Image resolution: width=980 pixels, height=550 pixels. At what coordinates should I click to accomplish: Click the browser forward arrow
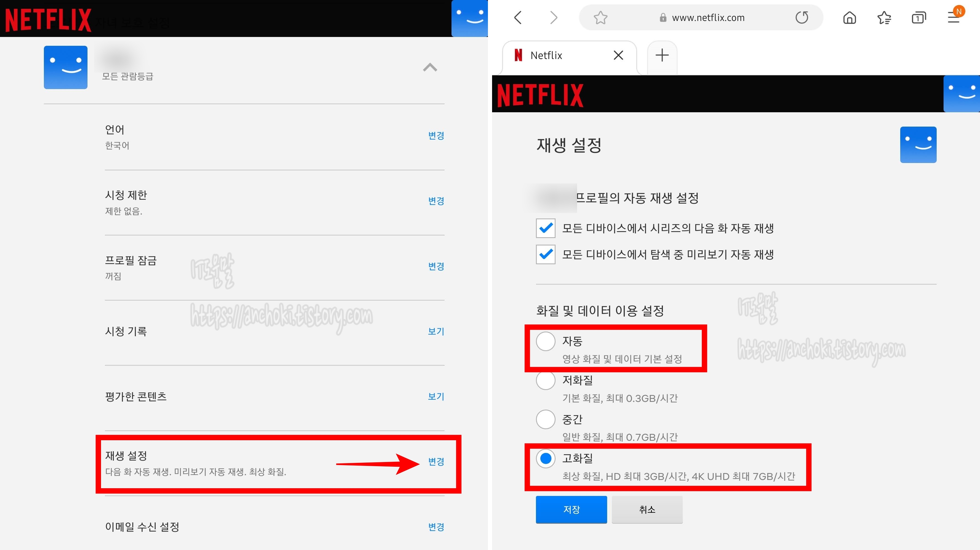(554, 17)
